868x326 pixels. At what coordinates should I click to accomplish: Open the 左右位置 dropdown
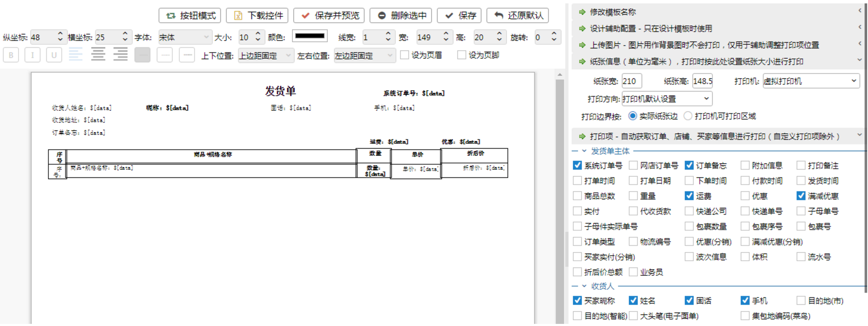[364, 55]
